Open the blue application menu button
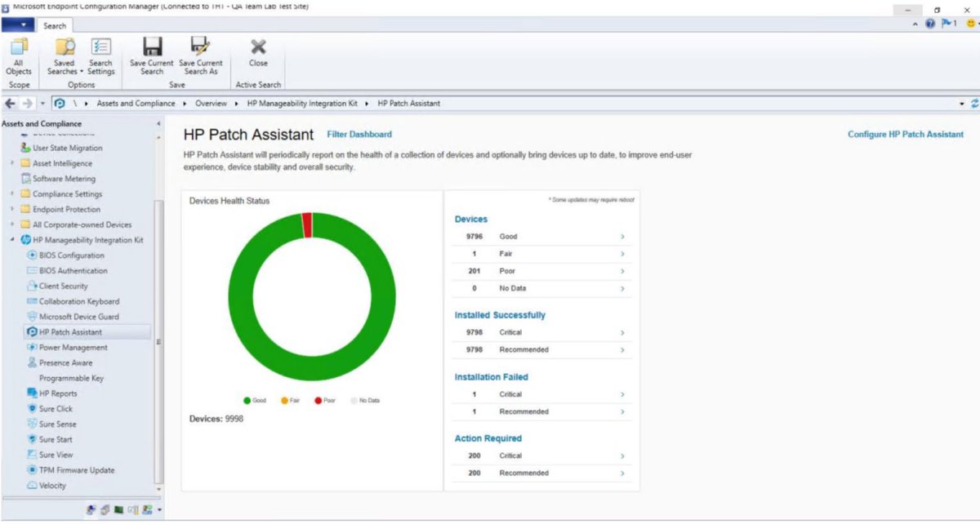This screenshot has height=524, width=980. [x=18, y=25]
